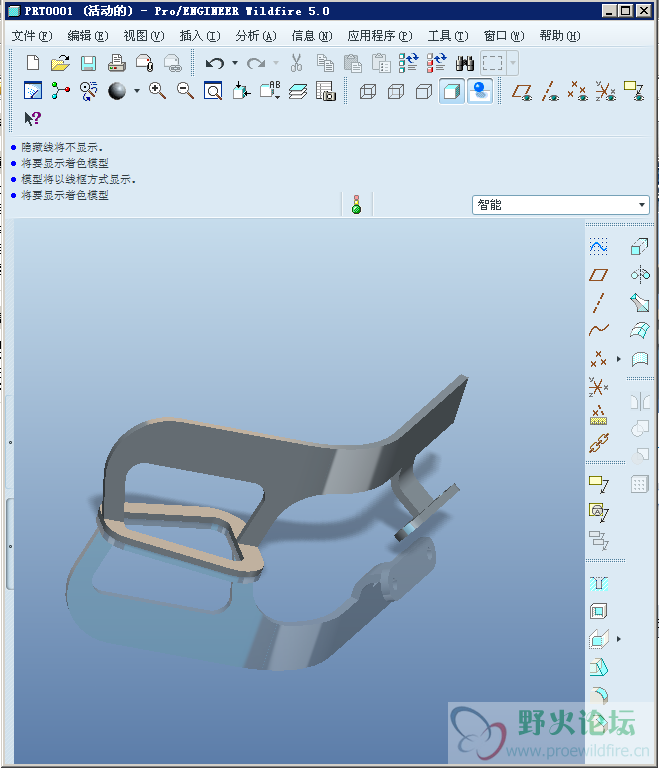Image resolution: width=659 pixels, height=769 pixels.
Task: Expand the appearance gallery dropdown arrow
Action: point(137,91)
